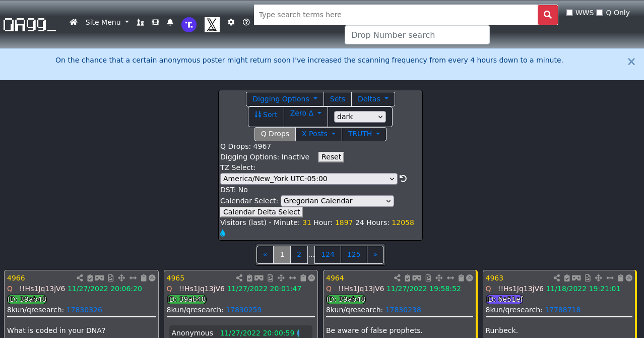644x338 pixels.
Task: Go to page 125
Action: 354,254
